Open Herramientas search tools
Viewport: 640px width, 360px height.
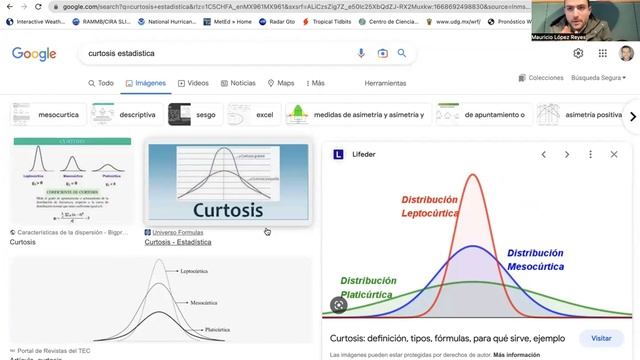[385, 83]
